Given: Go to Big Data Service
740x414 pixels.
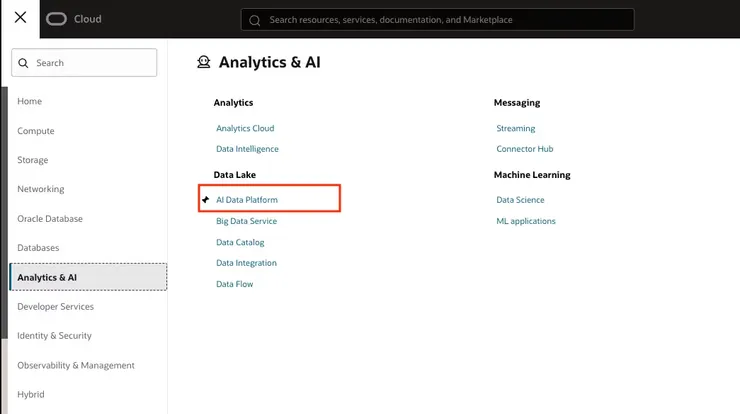Looking at the screenshot, I should click(246, 221).
